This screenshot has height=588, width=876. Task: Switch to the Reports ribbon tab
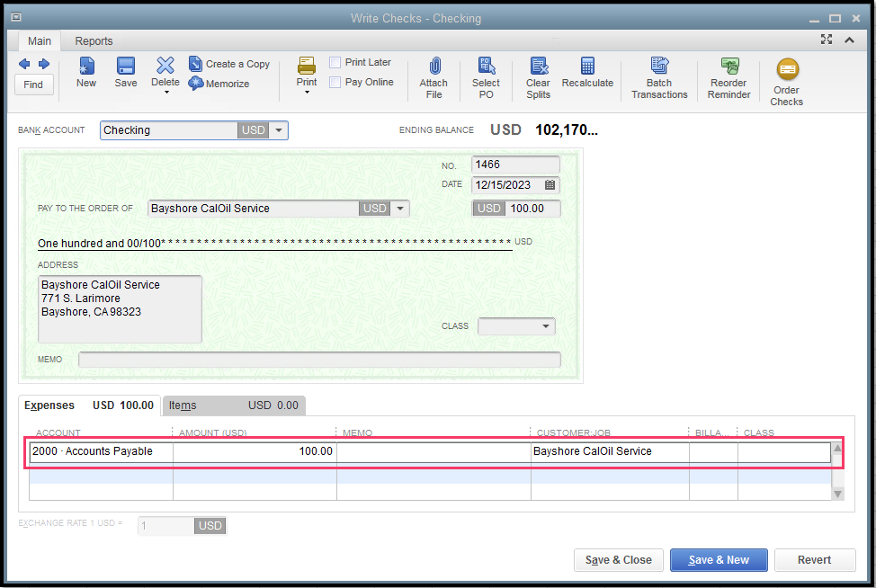pyautogui.click(x=94, y=40)
